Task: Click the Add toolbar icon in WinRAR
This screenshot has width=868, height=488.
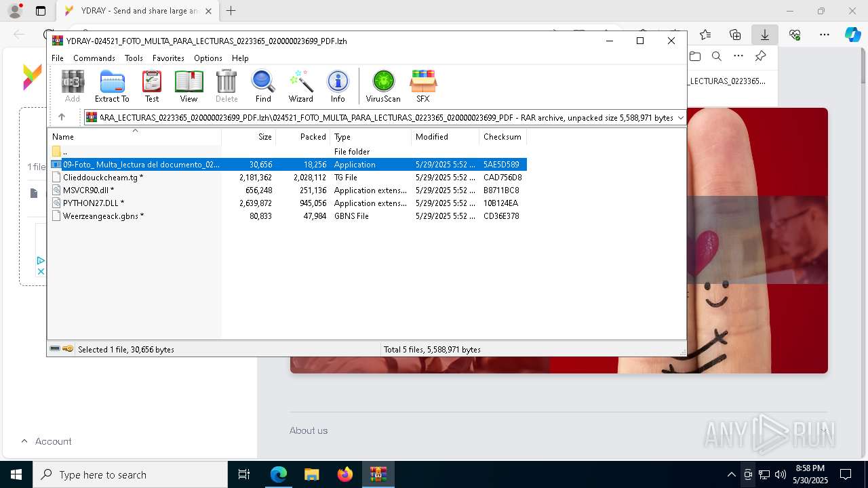Action: pos(73,86)
